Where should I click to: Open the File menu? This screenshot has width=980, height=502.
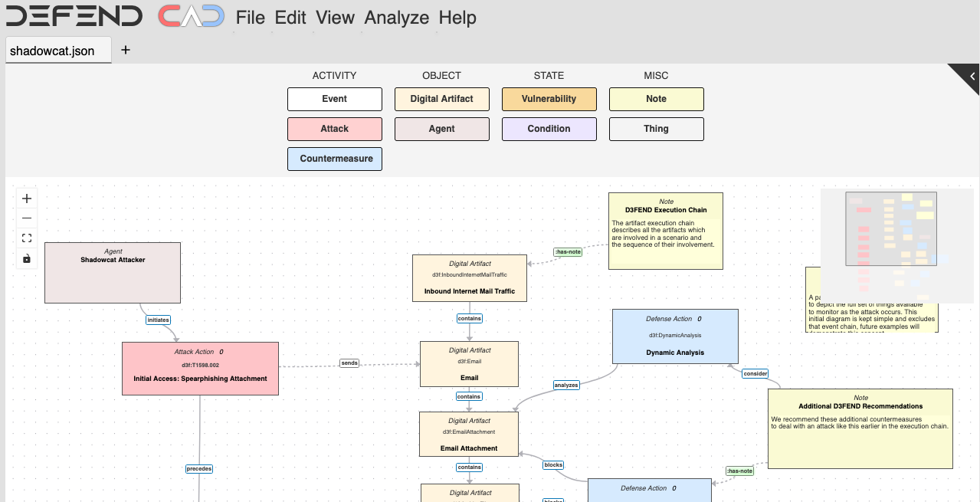tap(251, 18)
